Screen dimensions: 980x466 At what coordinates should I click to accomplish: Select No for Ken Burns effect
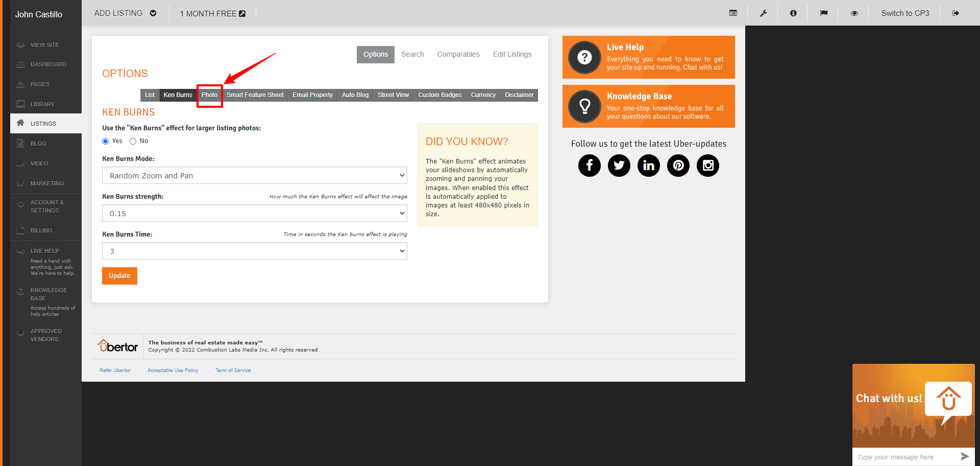pos(133,142)
